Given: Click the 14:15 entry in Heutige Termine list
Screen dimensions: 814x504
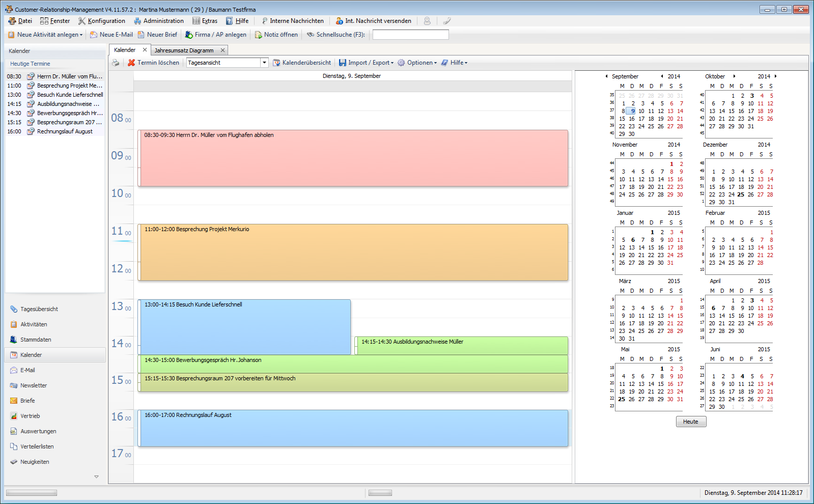Looking at the screenshot, I should click(x=55, y=104).
